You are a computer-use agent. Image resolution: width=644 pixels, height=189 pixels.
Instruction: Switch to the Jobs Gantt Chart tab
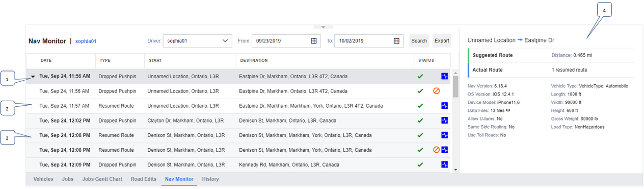point(102,179)
